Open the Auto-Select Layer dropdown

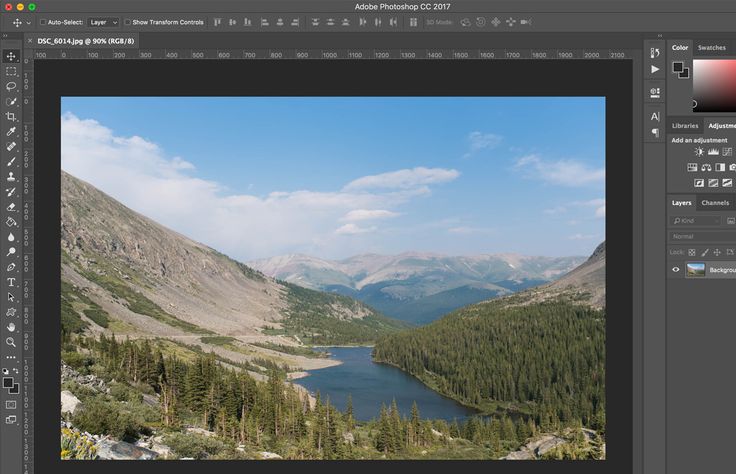[x=103, y=22]
